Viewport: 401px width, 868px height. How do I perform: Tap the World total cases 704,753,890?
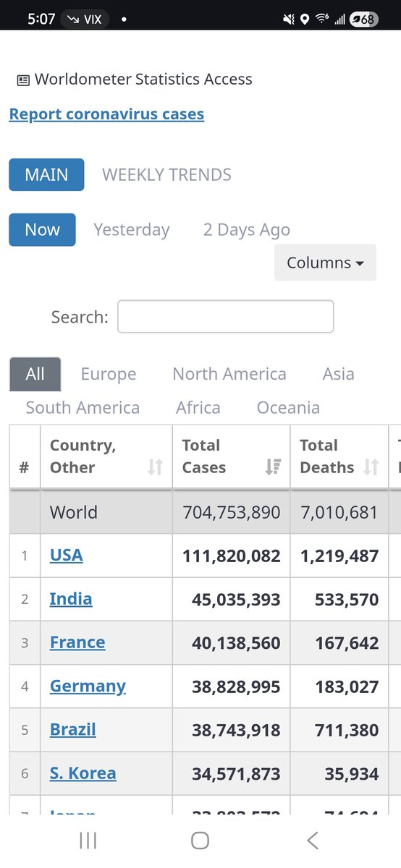click(x=232, y=513)
